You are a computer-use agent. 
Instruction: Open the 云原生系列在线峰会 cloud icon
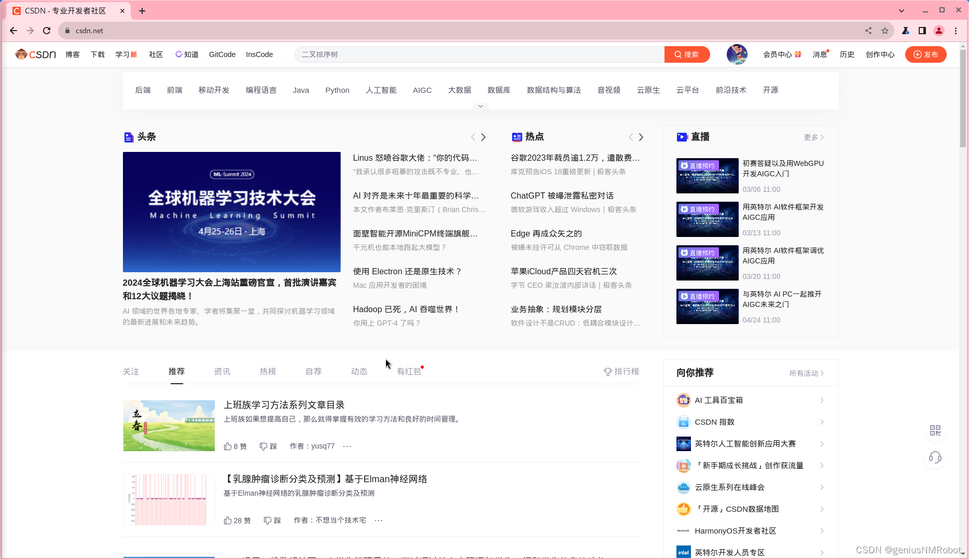pos(683,487)
